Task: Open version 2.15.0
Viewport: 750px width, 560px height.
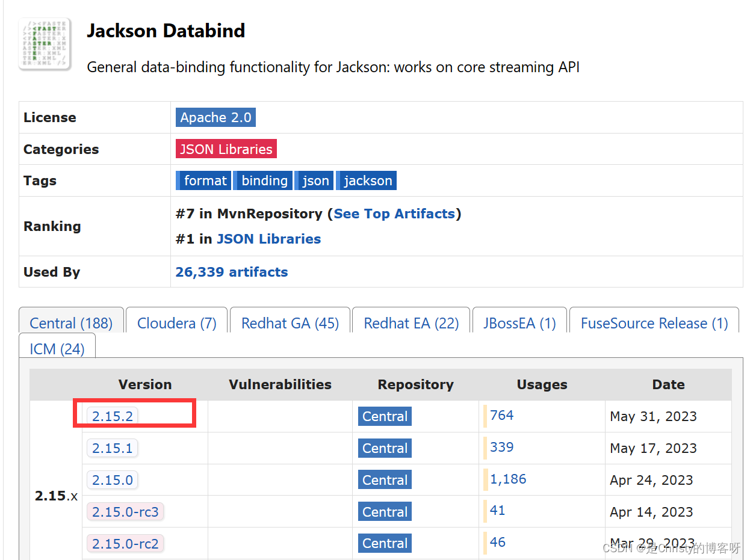Action: coord(113,480)
